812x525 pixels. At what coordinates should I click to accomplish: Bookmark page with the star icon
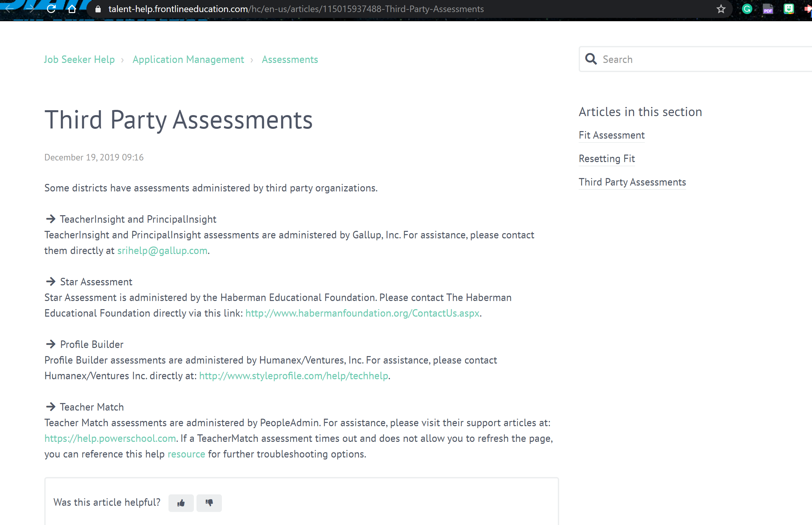[721, 9]
